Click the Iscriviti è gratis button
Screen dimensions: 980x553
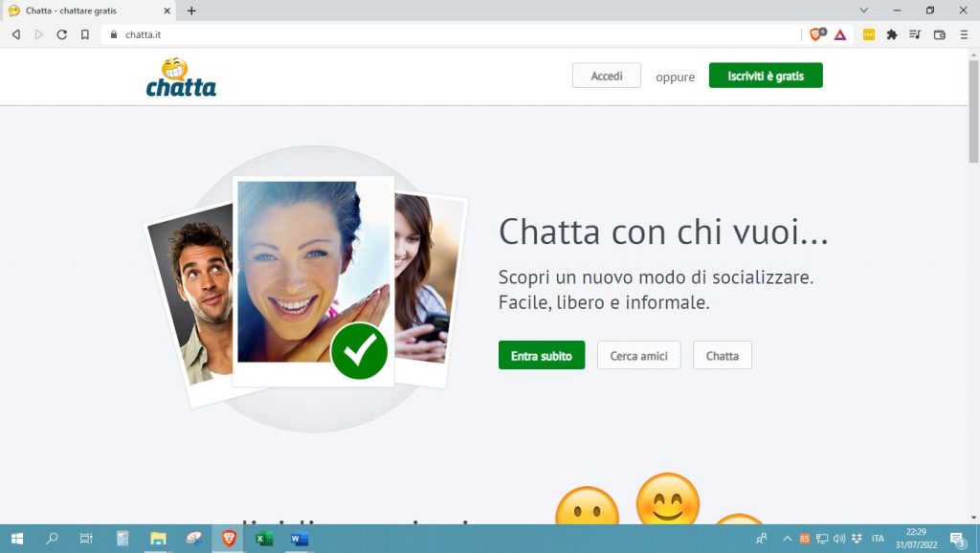[766, 74]
